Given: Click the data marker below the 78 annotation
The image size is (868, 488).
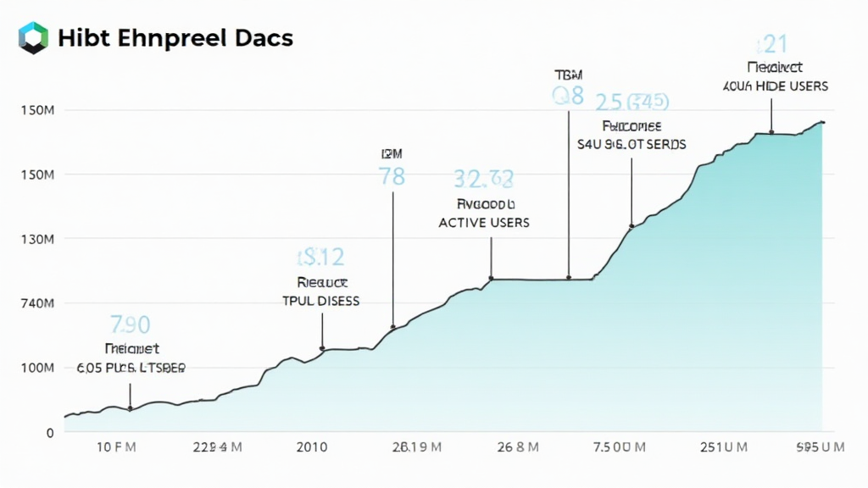Looking at the screenshot, I should coord(392,327).
